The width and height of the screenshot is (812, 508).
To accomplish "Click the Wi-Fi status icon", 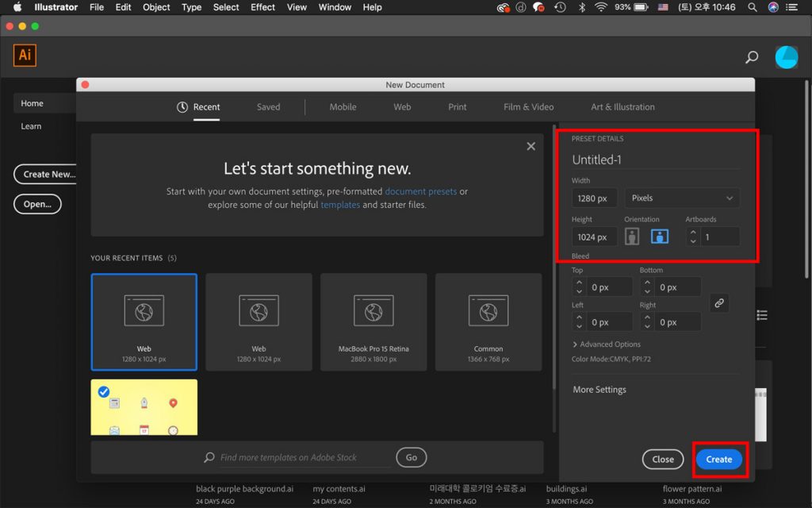I will pyautogui.click(x=601, y=7).
